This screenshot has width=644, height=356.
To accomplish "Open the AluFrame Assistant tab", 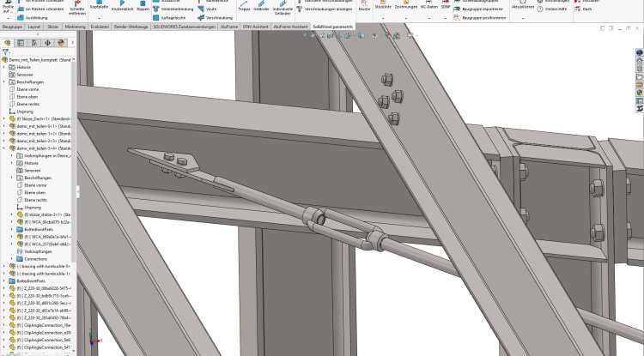I will (x=290, y=27).
